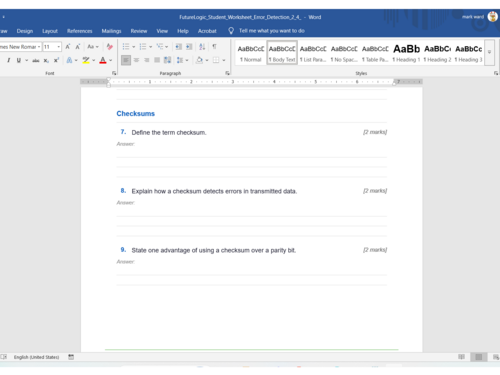Decrease paragraph indent
This screenshot has width=500, height=375.
tap(179, 47)
